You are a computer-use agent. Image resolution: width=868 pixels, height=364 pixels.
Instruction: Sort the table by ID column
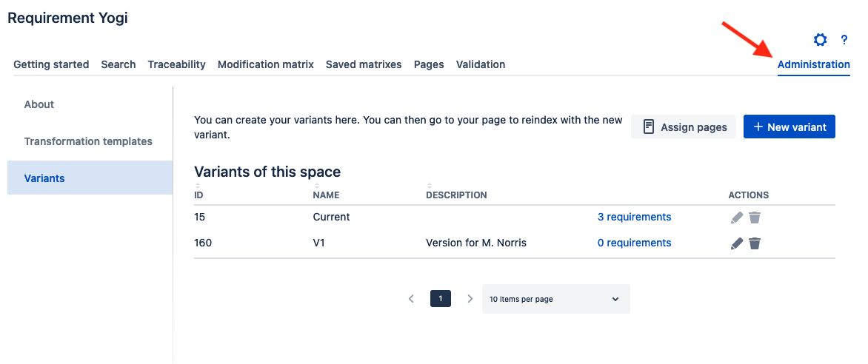point(198,195)
